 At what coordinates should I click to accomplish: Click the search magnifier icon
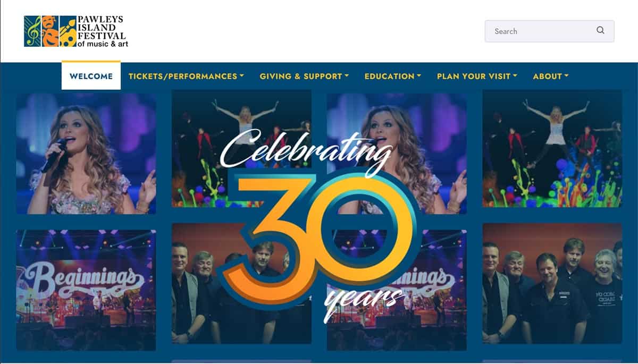coord(600,30)
